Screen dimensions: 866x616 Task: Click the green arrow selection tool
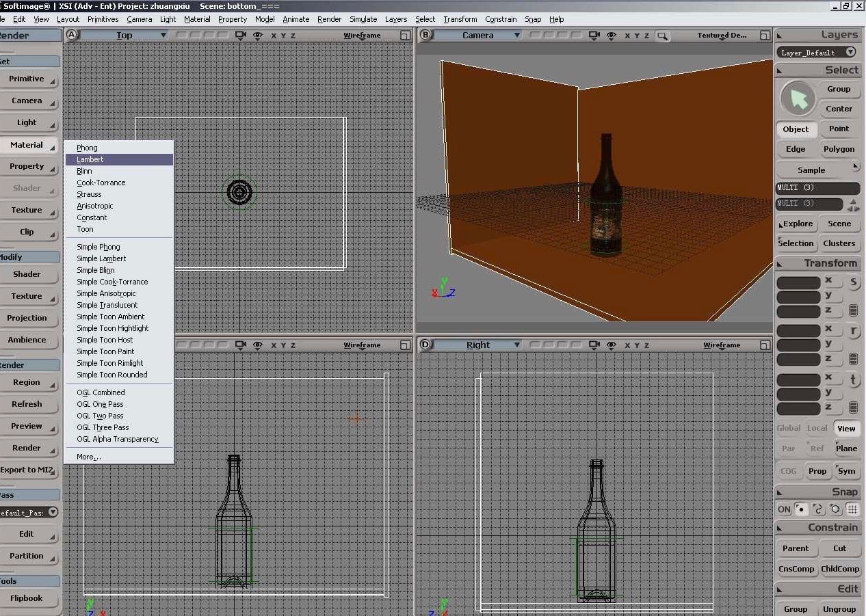(798, 99)
